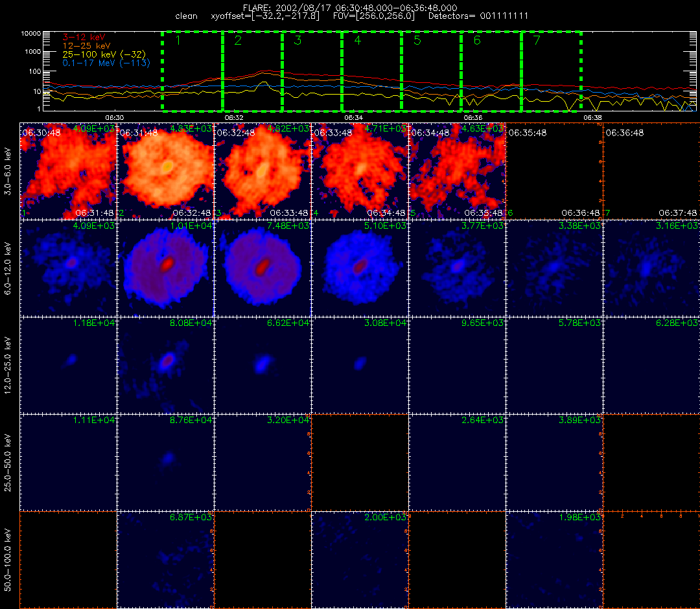This screenshot has width=700, height=609.
Task: Click the "12.0-25.0 keV" row label
Action: coord(8,365)
